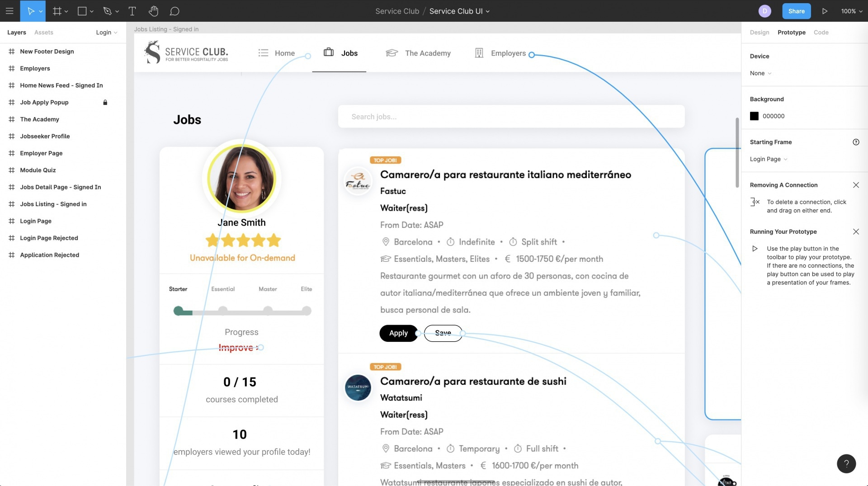Open the Comment tool
The height and width of the screenshot is (486, 868).
click(x=175, y=11)
